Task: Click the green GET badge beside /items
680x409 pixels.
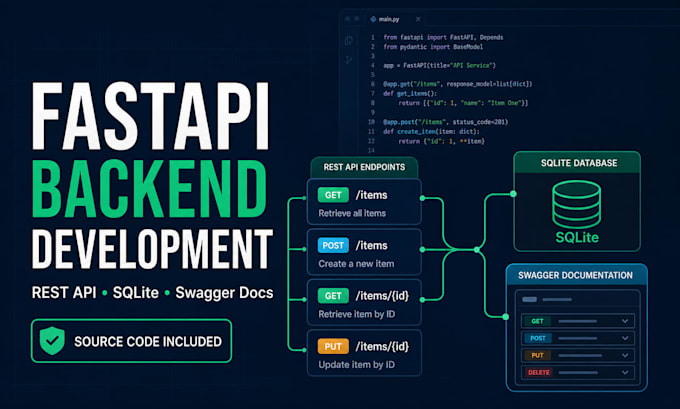Action: pos(333,195)
